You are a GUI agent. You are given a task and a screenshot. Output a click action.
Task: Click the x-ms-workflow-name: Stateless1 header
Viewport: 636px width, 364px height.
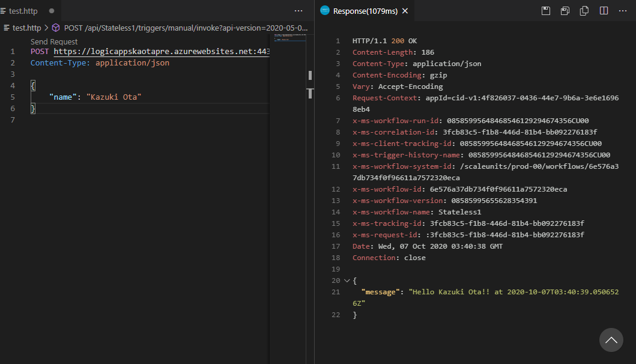tap(417, 212)
